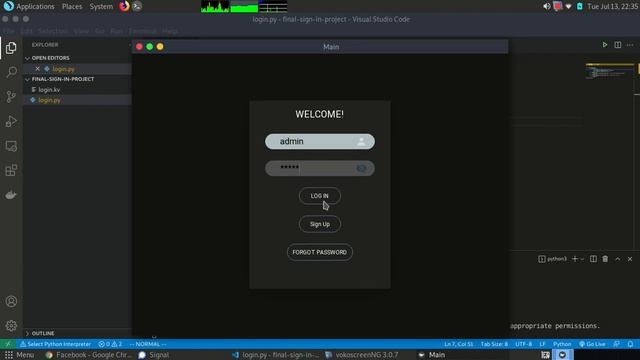
Task: Open the network dropdown in the system tray
Action: tap(569, 6)
